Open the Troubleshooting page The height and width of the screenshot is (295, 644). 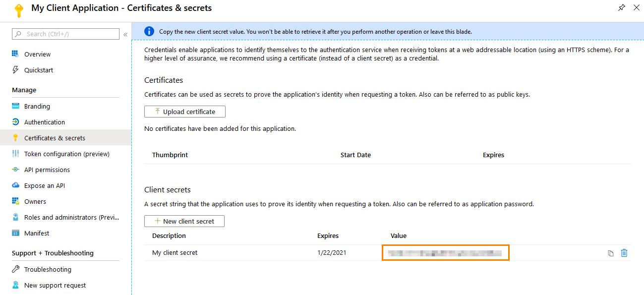tap(46, 269)
